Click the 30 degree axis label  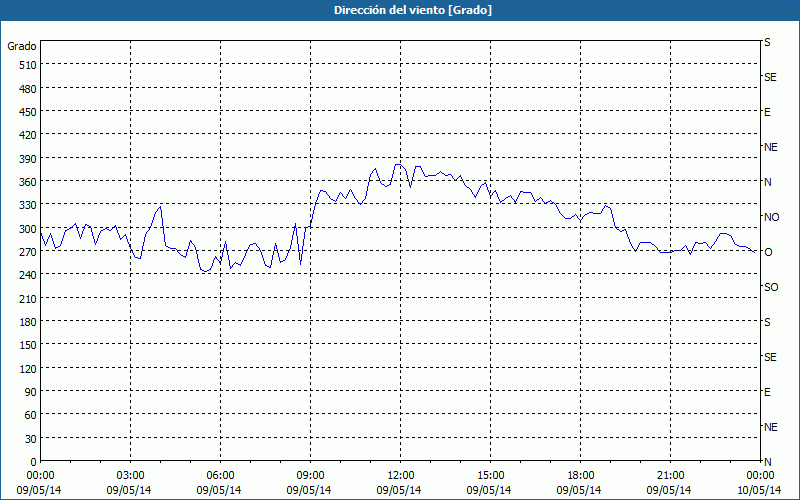(x=31, y=439)
